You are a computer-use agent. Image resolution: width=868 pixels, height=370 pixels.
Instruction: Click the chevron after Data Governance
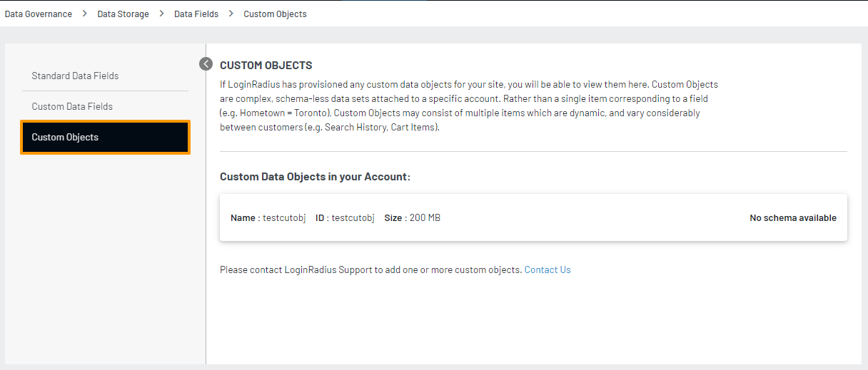pos(85,14)
